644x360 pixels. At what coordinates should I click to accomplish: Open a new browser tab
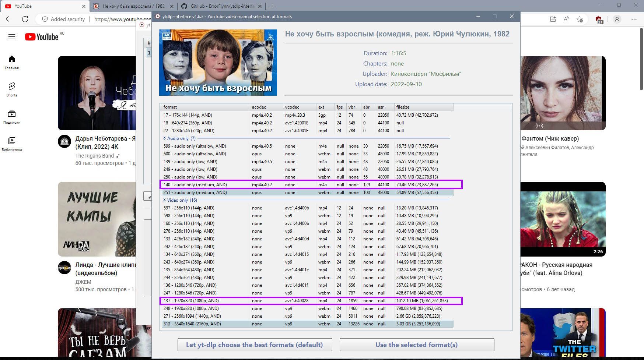tap(272, 6)
